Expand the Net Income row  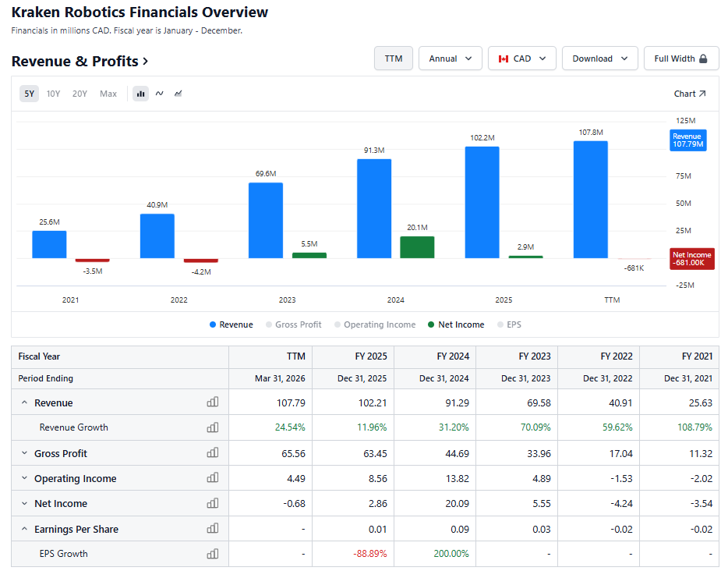point(25,503)
